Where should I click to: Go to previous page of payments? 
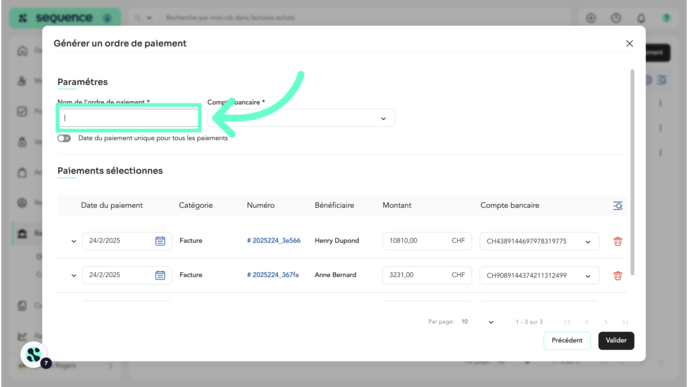[587, 322]
